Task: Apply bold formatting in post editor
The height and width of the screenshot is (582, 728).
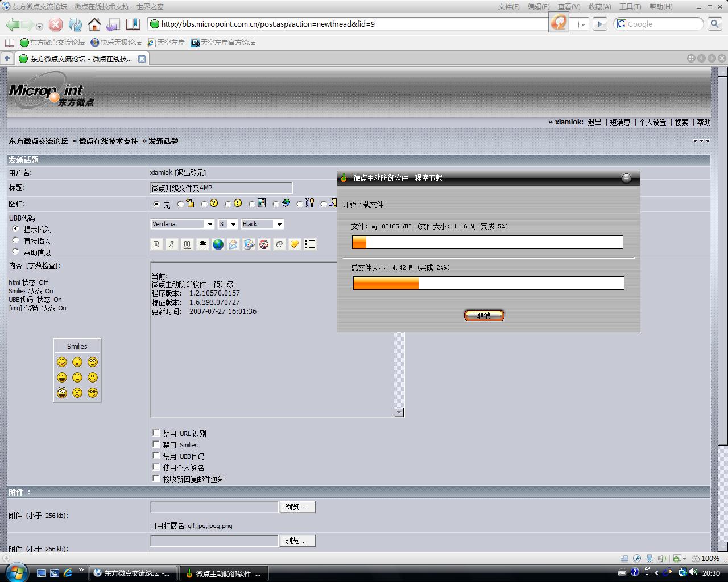Action: pos(156,244)
